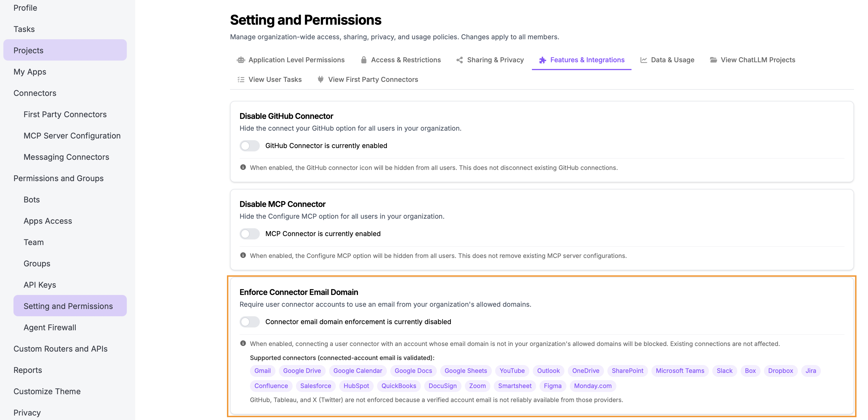
Task: Click the plug icon for First Party Connectors
Action: point(320,80)
